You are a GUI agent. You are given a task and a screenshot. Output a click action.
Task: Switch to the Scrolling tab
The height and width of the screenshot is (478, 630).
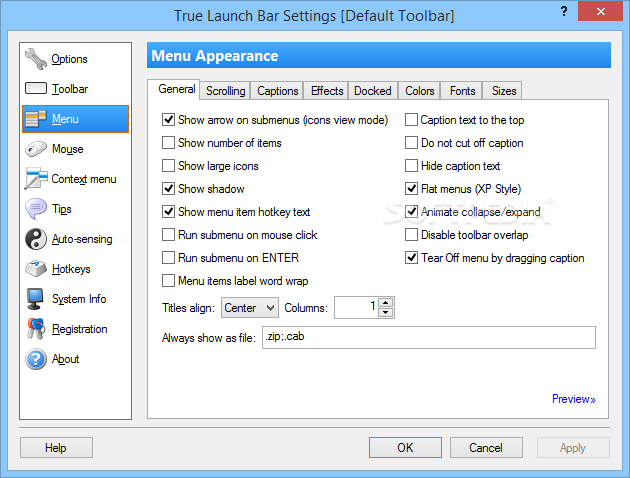click(225, 91)
